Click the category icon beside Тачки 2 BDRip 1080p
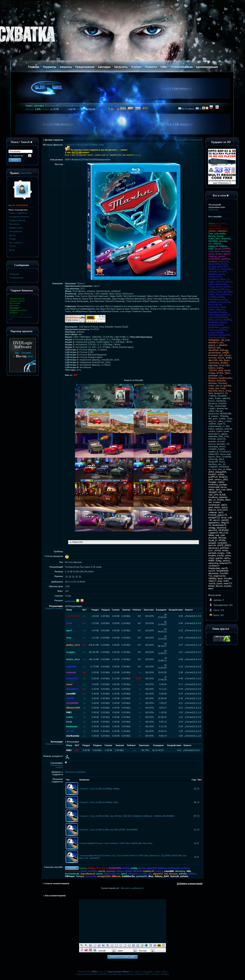This screenshot has height=980, width=245. click(72, 788)
